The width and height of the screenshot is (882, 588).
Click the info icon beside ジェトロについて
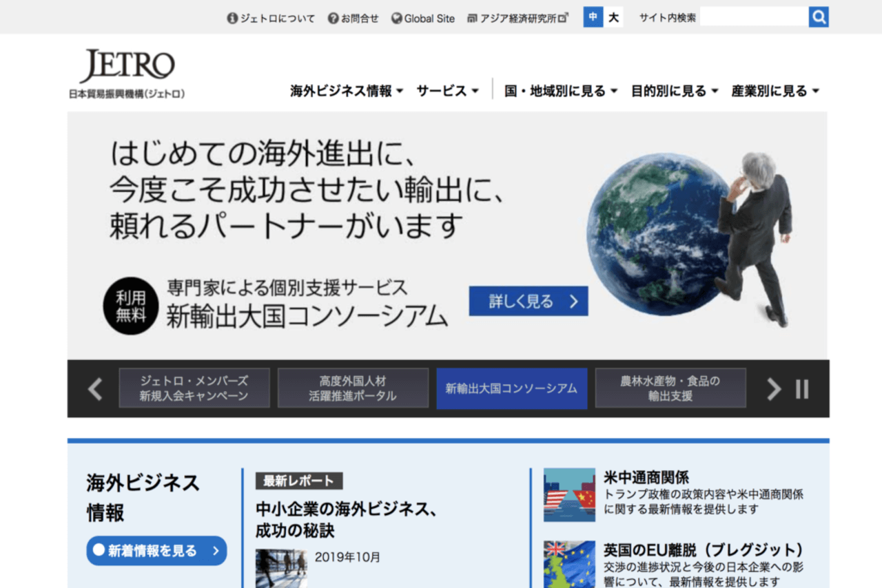pyautogui.click(x=232, y=19)
